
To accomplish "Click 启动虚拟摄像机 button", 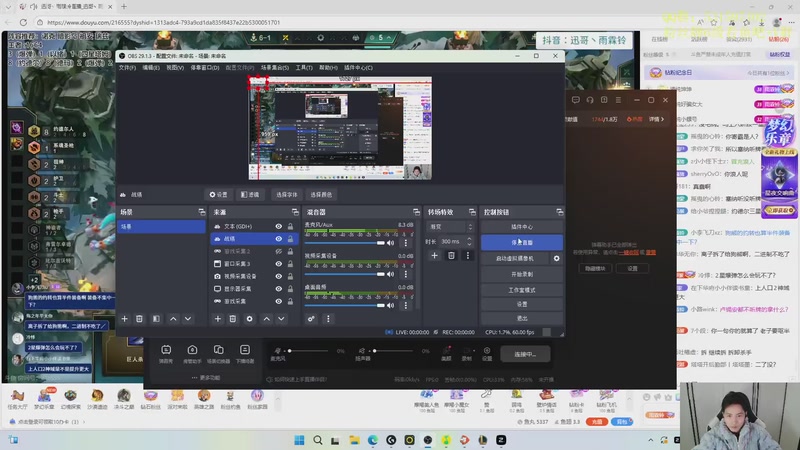I will [x=515, y=259].
